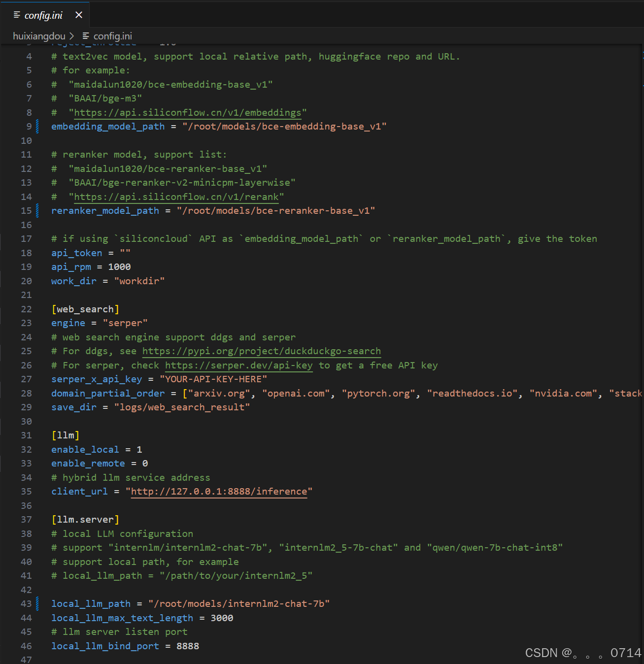Open the siliconflow embeddings API link
Image resolution: width=644 pixels, height=664 pixels.
point(188,113)
